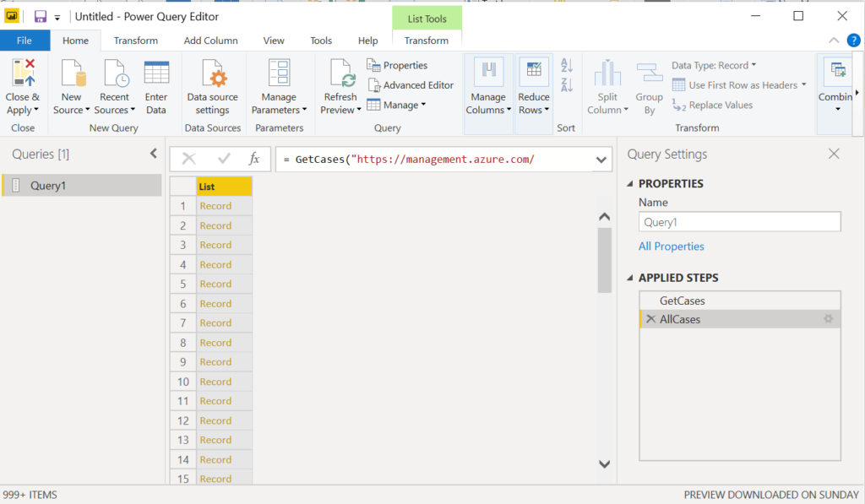Image resolution: width=865 pixels, height=504 pixels.
Task: Open Record in row 14
Action: point(215,459)
